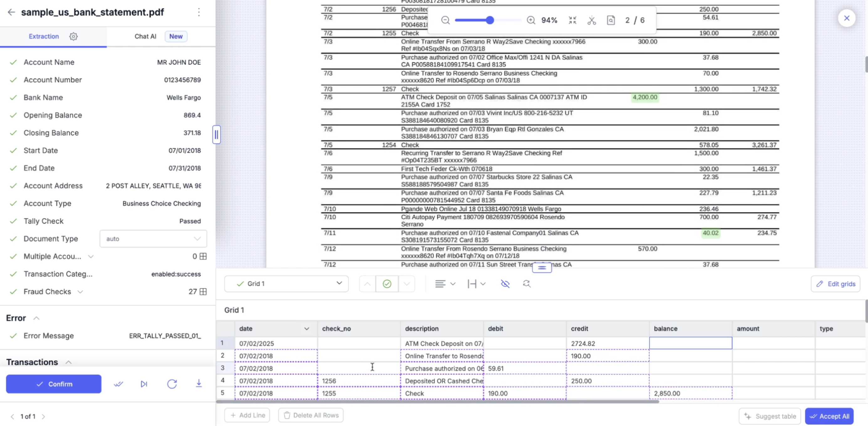Toggle the Account Name verified checkmark
Image resolution: width=868 pixels, height=426 pixels.
coord(13,62)
